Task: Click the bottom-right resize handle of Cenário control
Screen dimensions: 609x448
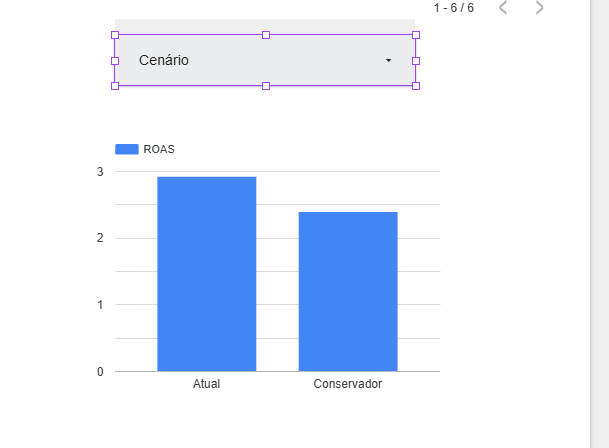Action: pyautogui.click(x=416, y=86)
